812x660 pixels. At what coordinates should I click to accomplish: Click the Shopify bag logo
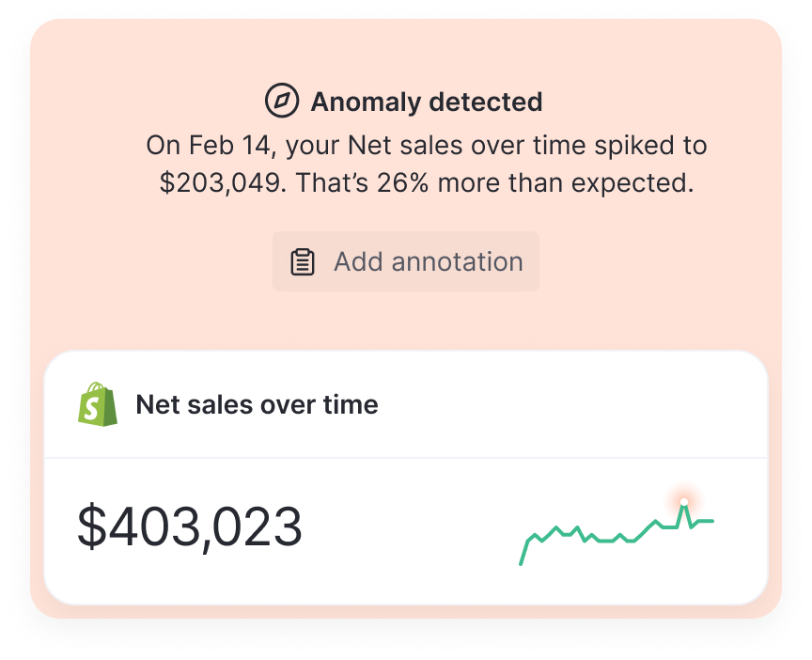pyautogui.click(x=98, y=404)
